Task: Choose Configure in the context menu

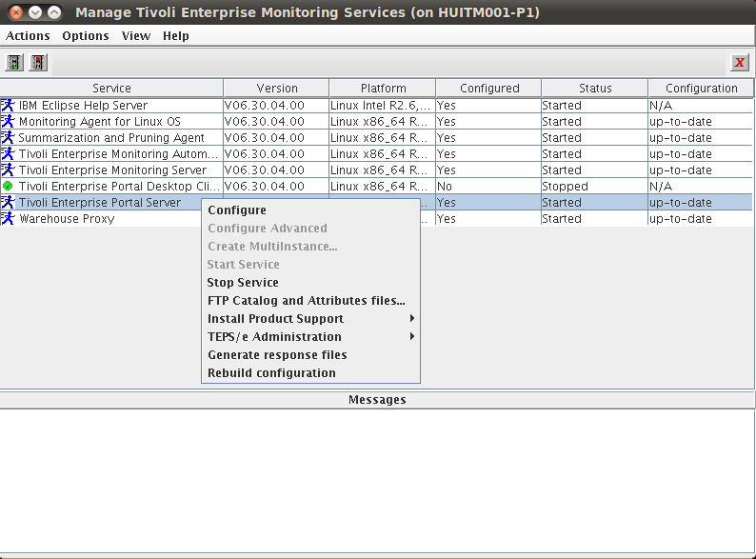Action: click(310, 210)
